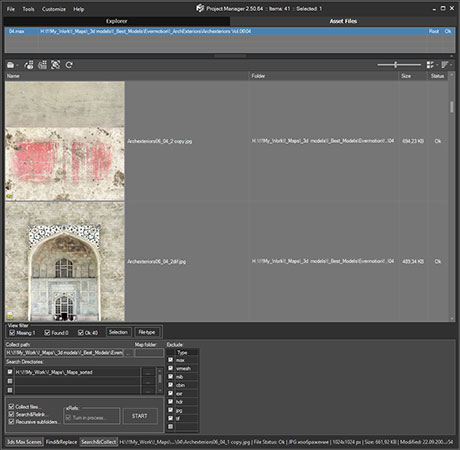Click the second toolbar icon with arrow
This screenshot has width=460, height=450.
tap(29, 65)
